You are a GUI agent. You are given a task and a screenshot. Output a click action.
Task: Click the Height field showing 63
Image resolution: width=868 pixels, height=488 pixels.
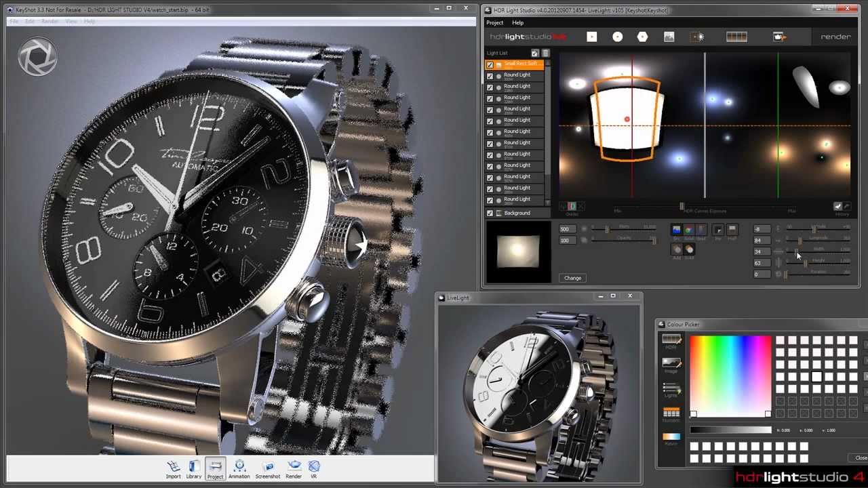(x=762, y=263)
